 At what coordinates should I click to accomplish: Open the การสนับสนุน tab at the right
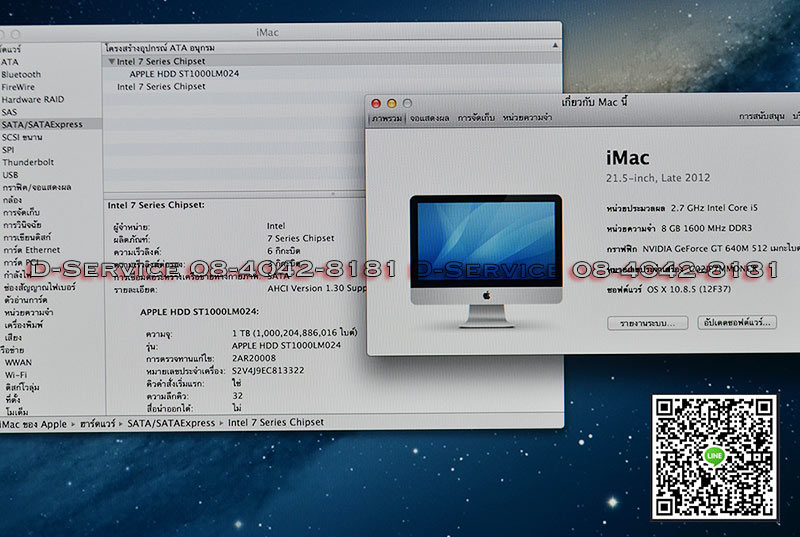(761, 116)
